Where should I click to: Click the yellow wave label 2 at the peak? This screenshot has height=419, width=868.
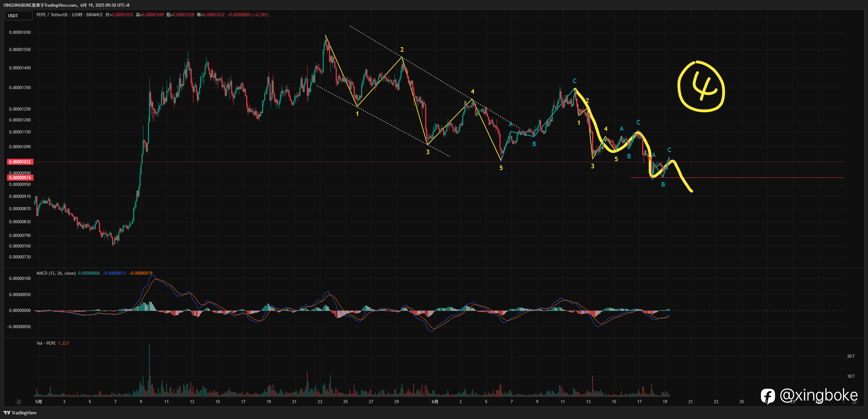click(x=402, y=50)
